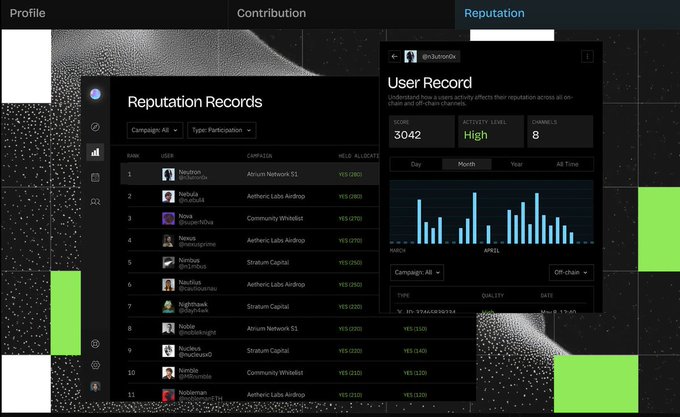Open the square panel sidebar icon
Viewport: 680px width, 417px height.
(95, 177)
